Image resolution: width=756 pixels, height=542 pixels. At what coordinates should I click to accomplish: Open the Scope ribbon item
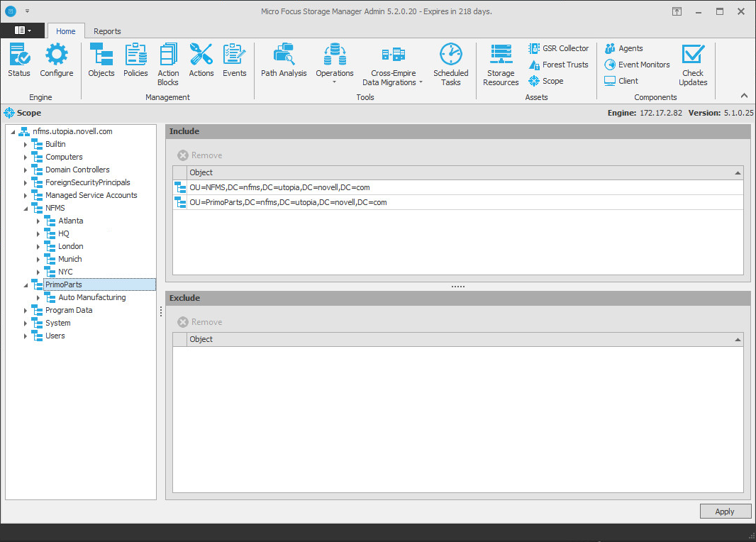click(x=546, y=81)
